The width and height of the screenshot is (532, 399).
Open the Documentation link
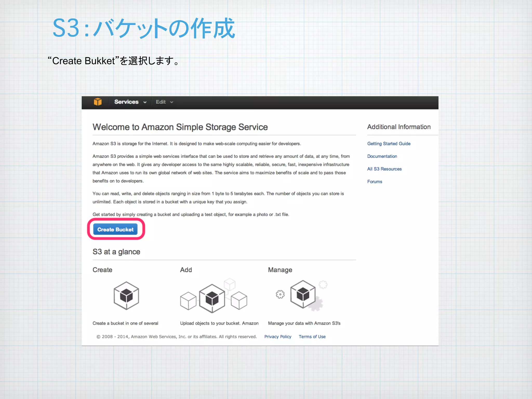(382, 156)
